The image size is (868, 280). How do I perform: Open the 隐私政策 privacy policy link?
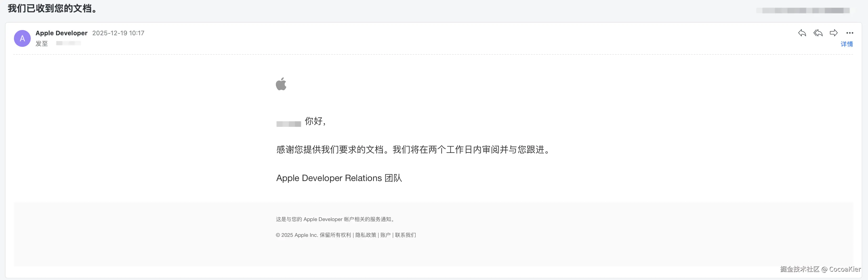[366, 235]
